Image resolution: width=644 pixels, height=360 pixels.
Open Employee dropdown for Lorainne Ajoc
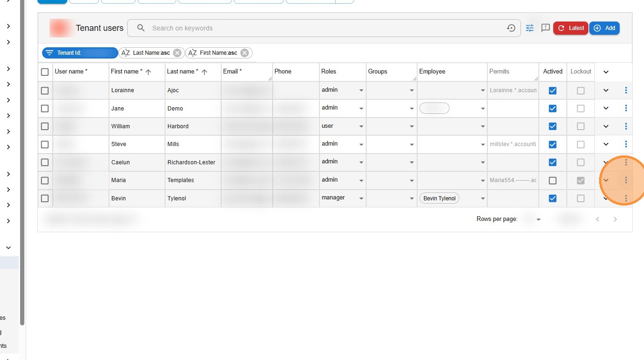coord(483,90)
